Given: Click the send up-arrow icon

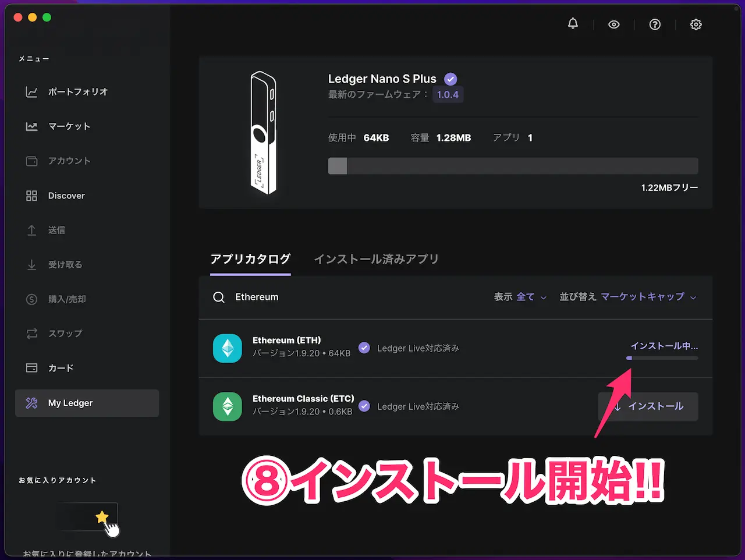Looking at the screenshot, I should click(x=31, y=230).
